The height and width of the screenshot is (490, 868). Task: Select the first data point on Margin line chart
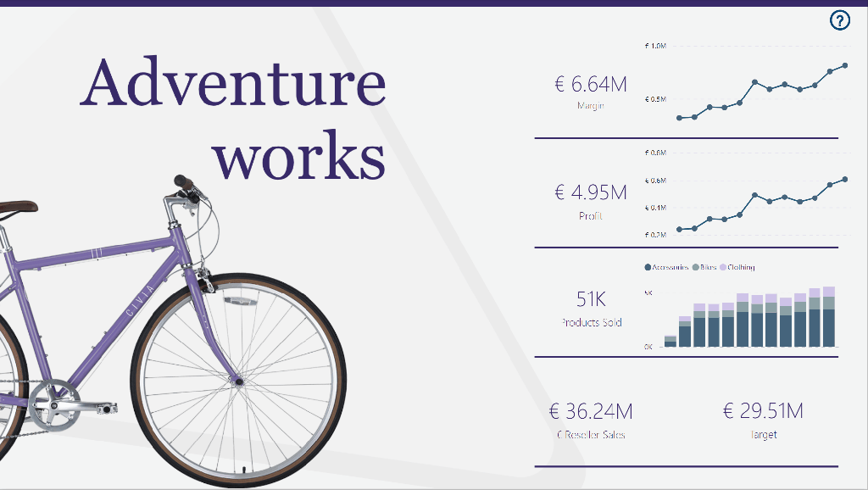click(679, 118)
